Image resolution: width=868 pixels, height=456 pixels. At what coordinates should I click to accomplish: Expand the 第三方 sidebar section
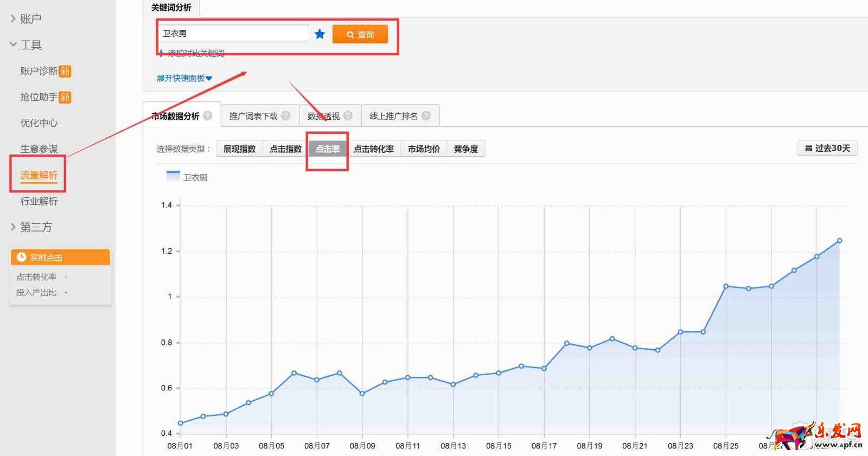tap(31, 227)
